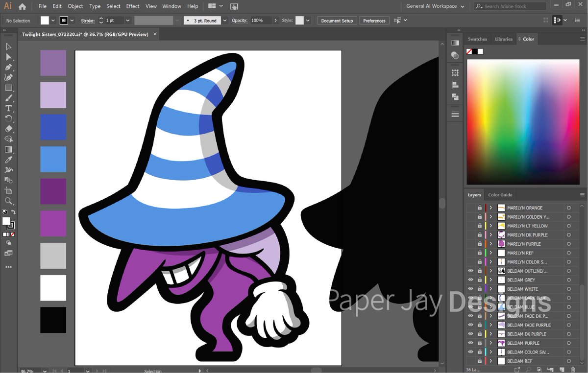The image size is (588, 373).
Task: Select the Type tool
Action: (8, 108)
